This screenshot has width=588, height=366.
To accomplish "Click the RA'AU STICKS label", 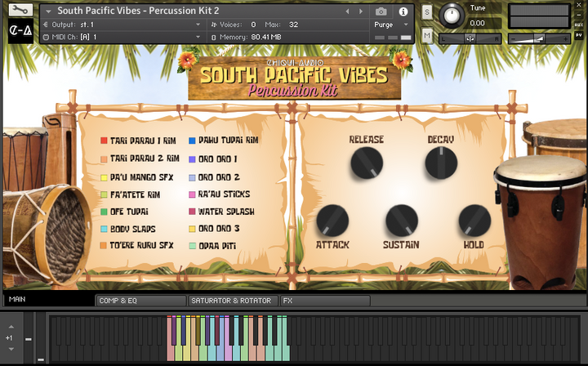I will point(225,194).
